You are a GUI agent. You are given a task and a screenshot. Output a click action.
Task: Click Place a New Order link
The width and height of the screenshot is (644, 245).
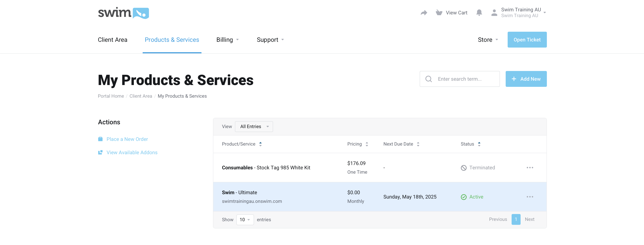coord(127,139)
